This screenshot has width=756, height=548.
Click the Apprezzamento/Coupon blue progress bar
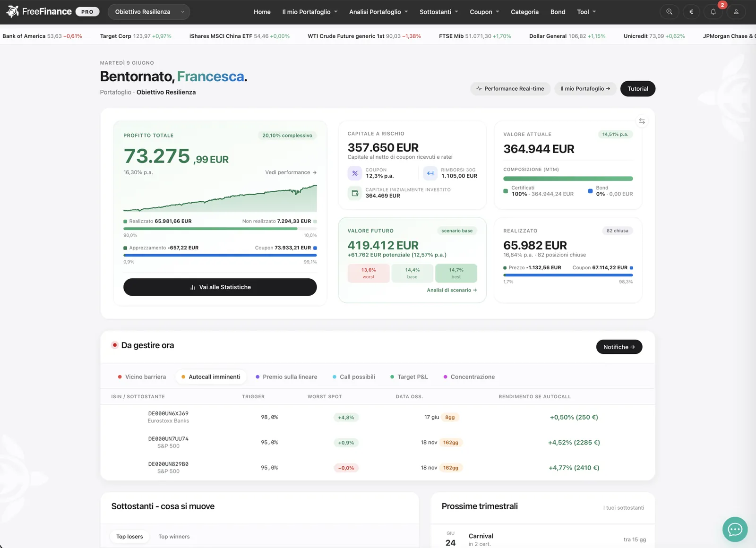click(220, 255)
